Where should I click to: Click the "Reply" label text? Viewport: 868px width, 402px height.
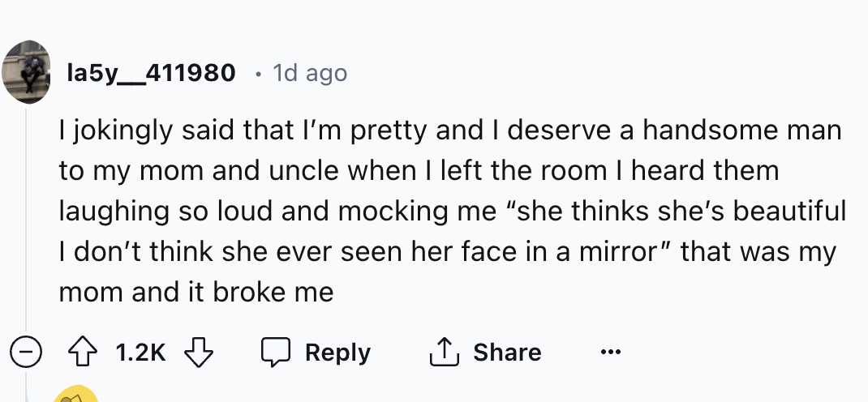(337, 353)
